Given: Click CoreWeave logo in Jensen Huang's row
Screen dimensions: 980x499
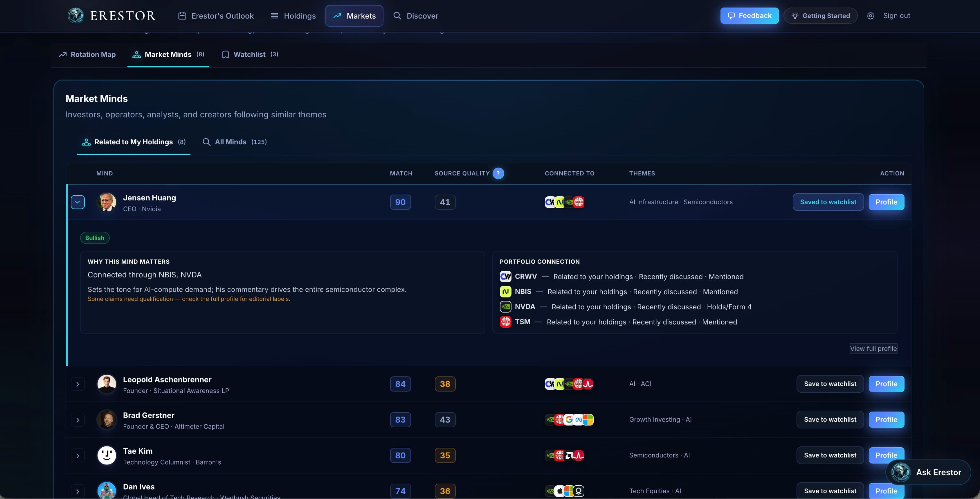Looking at the screenshot, I should click(x=550, y=202).
